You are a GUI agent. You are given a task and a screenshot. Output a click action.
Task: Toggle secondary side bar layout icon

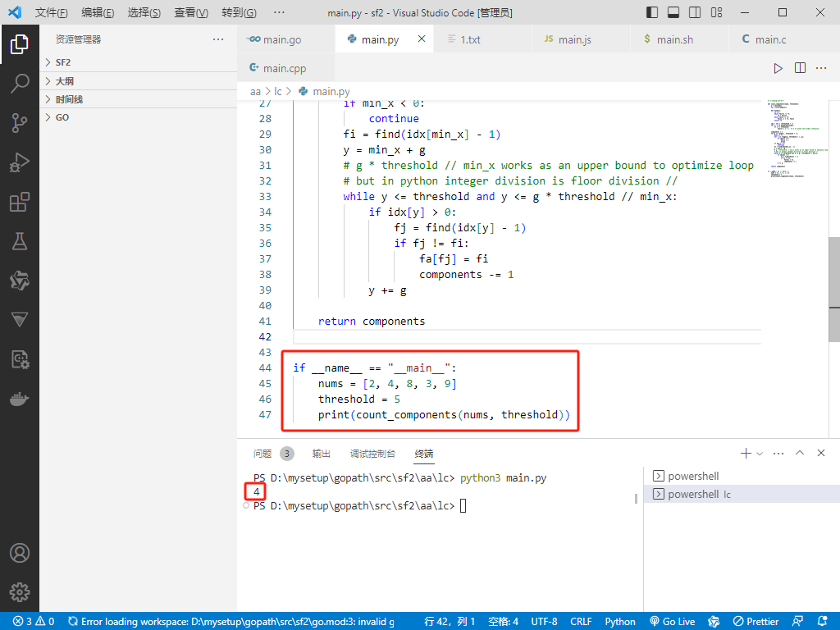pos(695,12)
